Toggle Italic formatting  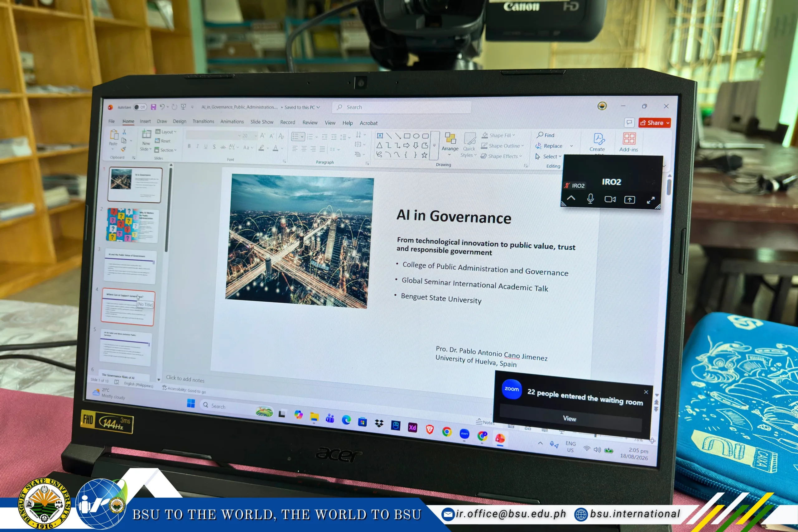pos(197,146)
